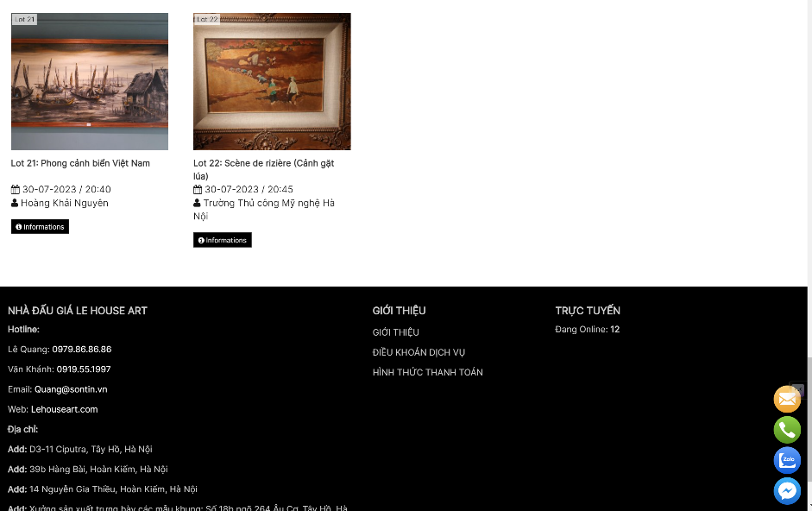
Task: Open Lot 21: Phong cảnh biển Việt Nam title
Action: tap(80, 163)
